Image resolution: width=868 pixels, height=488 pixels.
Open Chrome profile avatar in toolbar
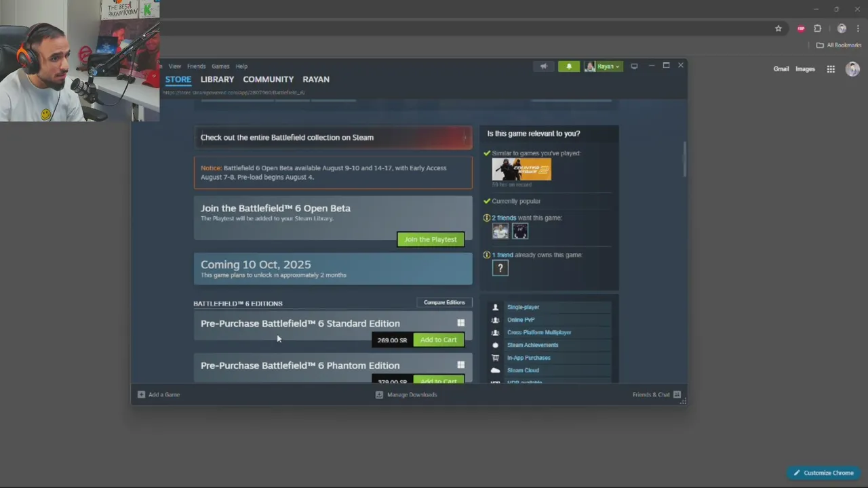coord(842,28)
